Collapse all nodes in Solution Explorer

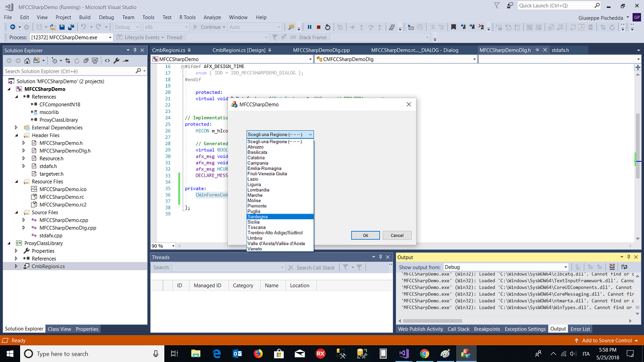pyautogui.click(x=86, y=61)
